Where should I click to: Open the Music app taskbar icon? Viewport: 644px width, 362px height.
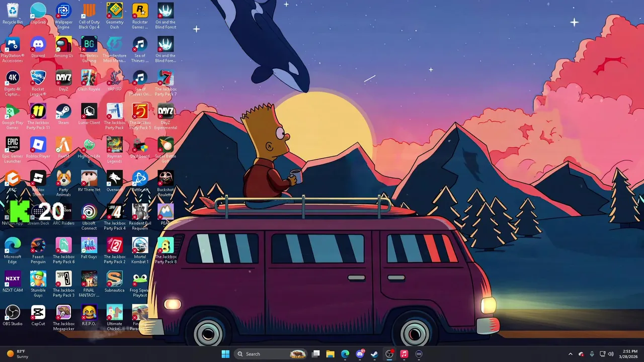(x=404, y=354)
